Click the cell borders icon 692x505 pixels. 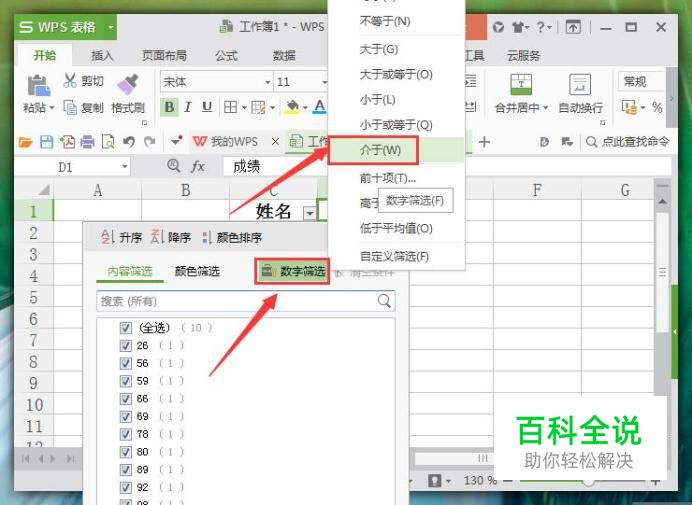coord(230,107)
